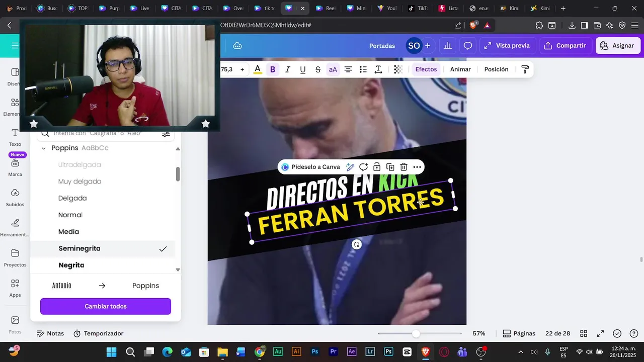Change text alignment
This screenshot has width=644, height=362.
click(x=348, y=69)
